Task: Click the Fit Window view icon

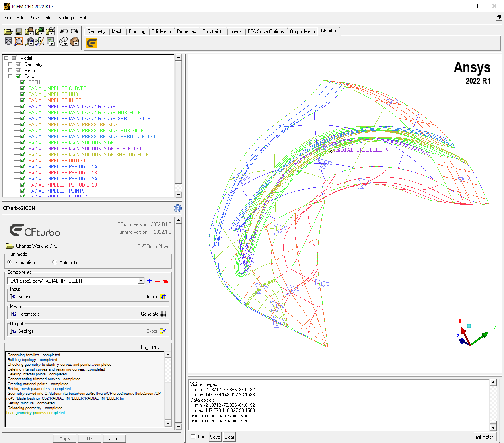Action: point(8,41)
